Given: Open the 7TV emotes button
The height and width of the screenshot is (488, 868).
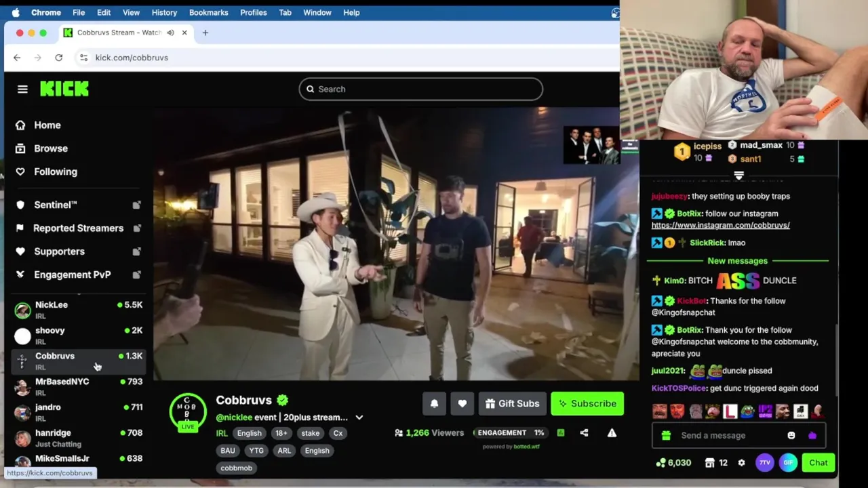Looking at the screenshot, I should [765, 462].
